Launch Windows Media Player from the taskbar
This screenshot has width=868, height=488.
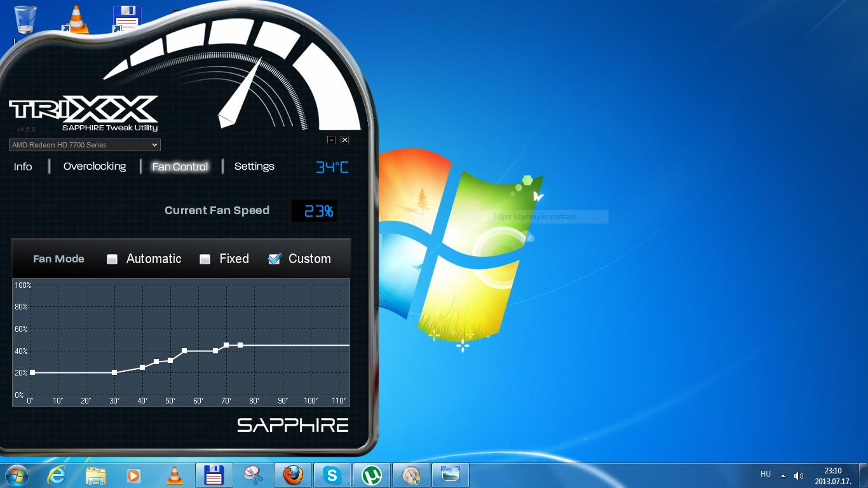(x=134, y=475)
